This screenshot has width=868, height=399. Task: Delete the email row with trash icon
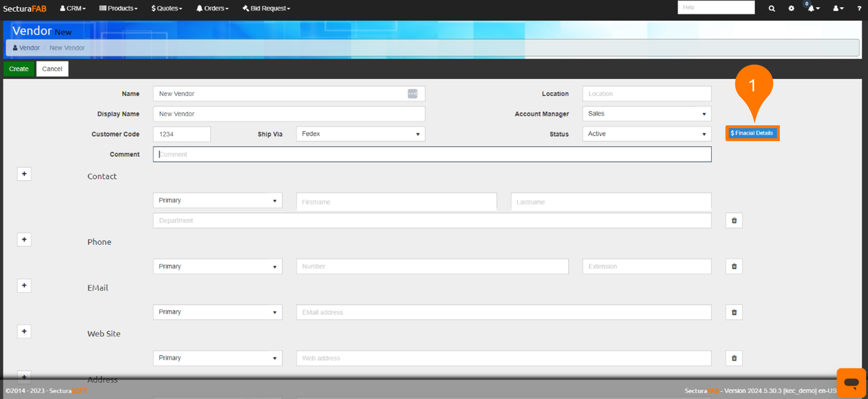click(734, 312)
